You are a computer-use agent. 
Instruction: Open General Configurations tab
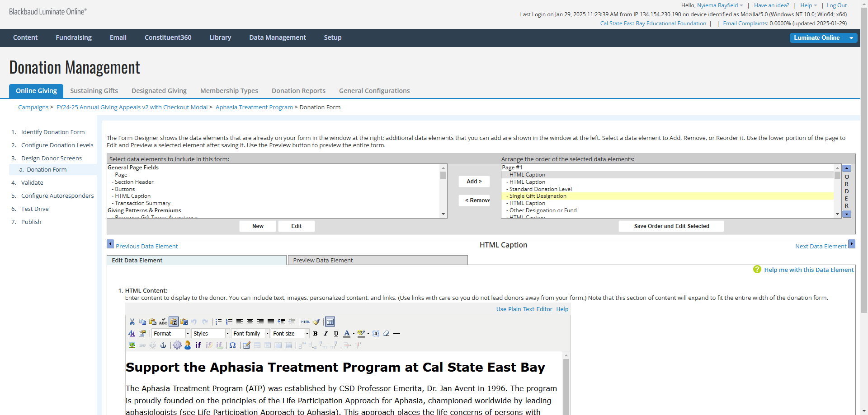[x=374, y=91]
